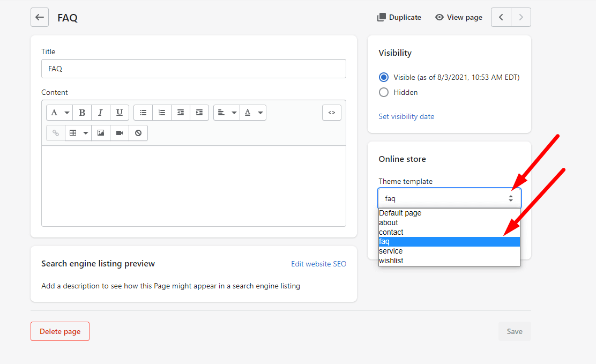Click the clear formatting icon

point(138,133)
